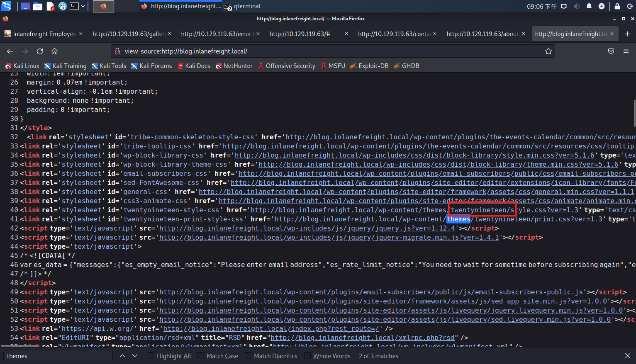The image size is (636, 364).
Task: Enable the Match Diacritics checkbox
Action: 248,356
